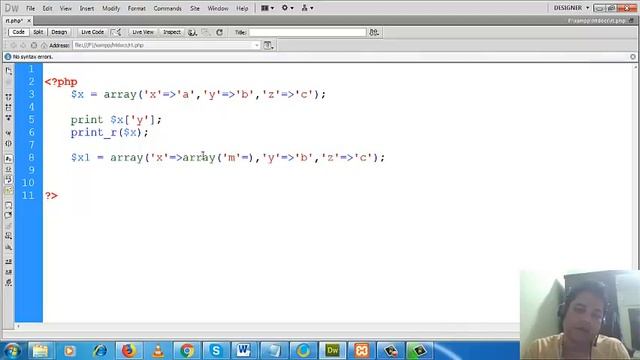Open the Open Documents list icon
Image resolution: width=640 pixels, height=360 pixels.
[x=9, y=71]
